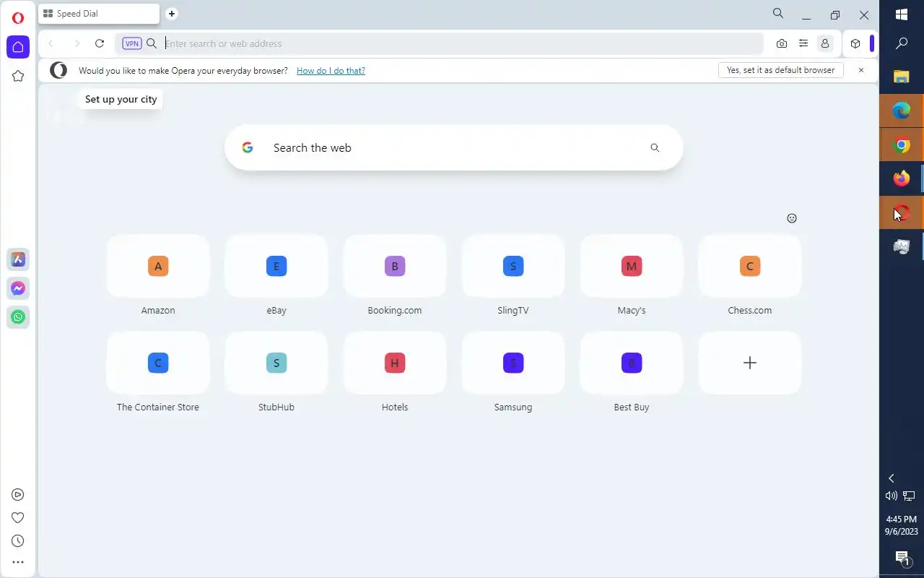Viewport: 924px width, 578px height.
Task: Click the Search the web box
Action: (454, 147)
